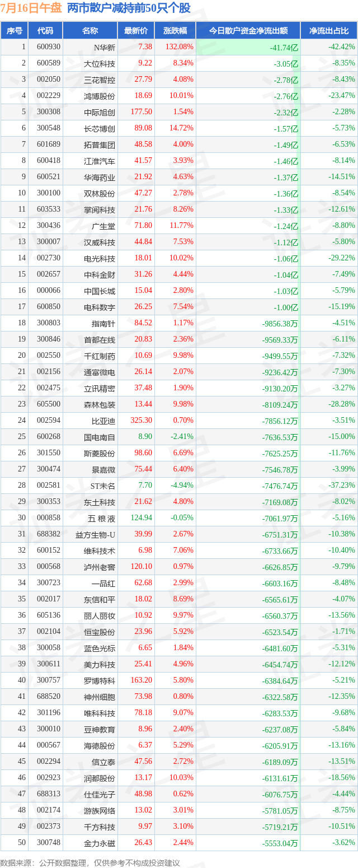Click 掌阅科技 in the name column
358x868 pixels.
point(100,209)
